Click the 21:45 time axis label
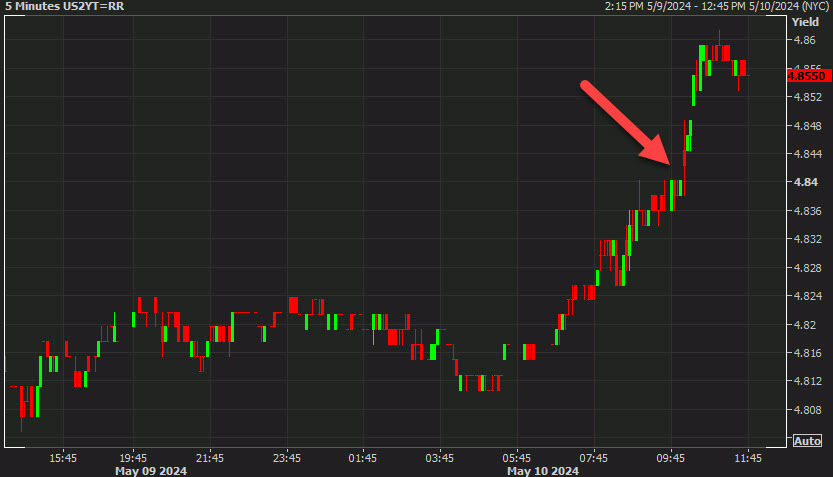Image resolution: width=833 pixels, height=477 pixels. 210,458
